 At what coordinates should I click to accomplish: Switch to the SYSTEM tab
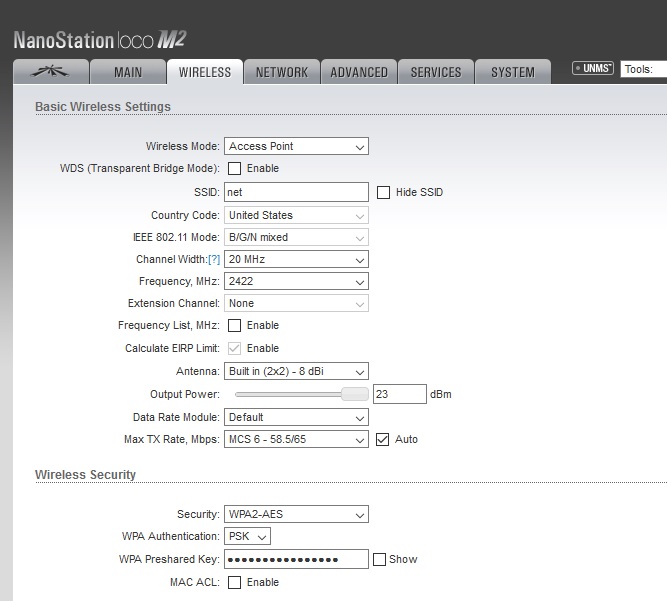(x=513, y=72)
